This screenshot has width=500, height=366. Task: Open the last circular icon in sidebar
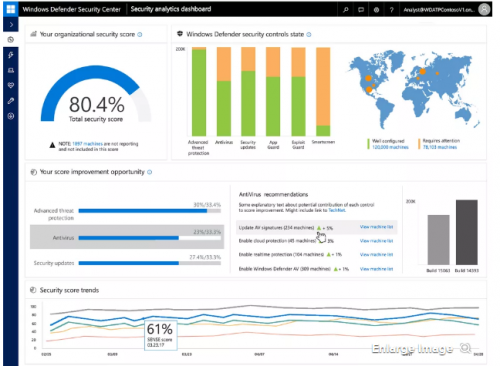coord(11,116)
